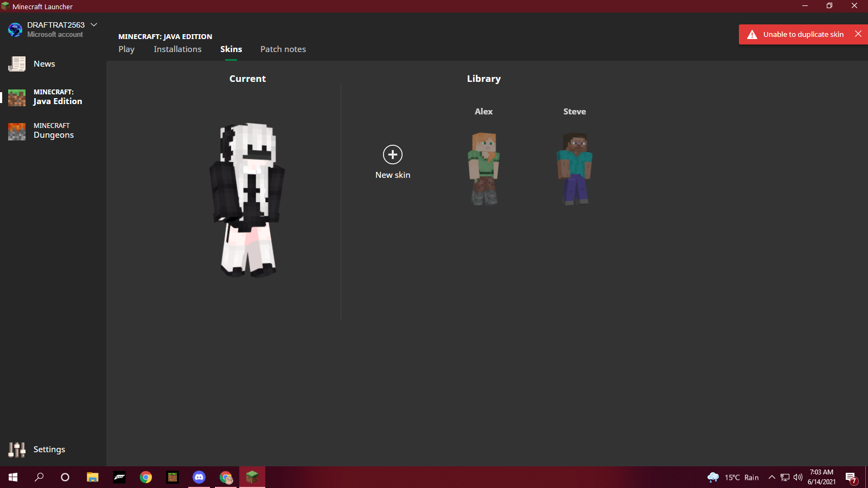
Task: Select the Alex skin from library
Action: (483, 168)
